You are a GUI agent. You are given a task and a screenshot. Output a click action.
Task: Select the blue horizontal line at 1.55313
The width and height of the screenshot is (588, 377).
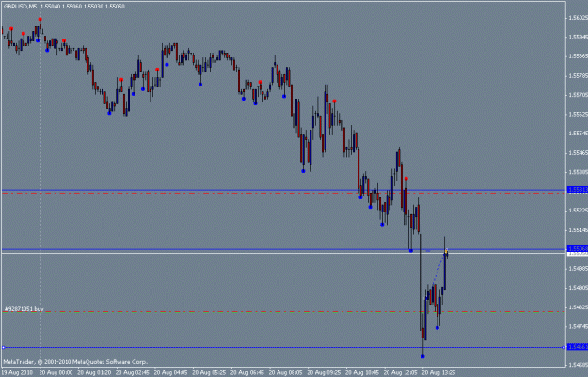pyautogui.click(x=283, y=190)
